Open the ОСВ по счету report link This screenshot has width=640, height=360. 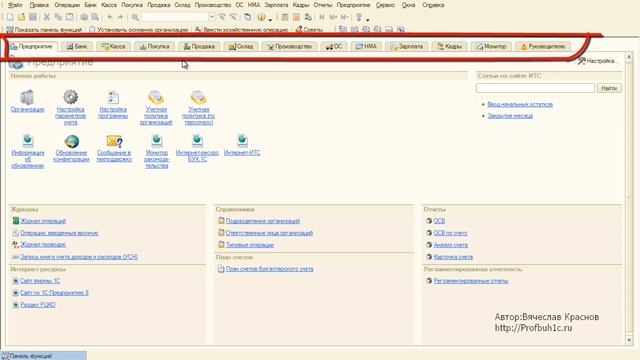click(x=450, y=233)
